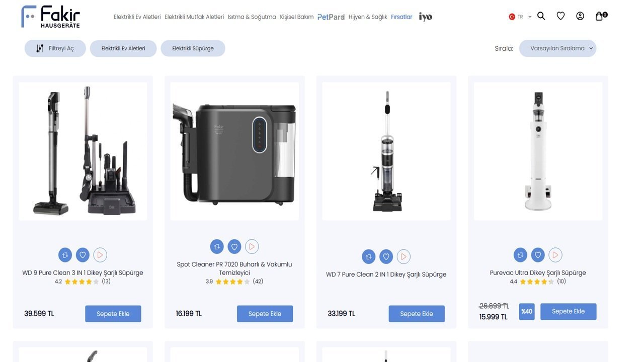This screenshot has width=644, height=362.
Task: Open the TR language selector
Action: [520, 17]
